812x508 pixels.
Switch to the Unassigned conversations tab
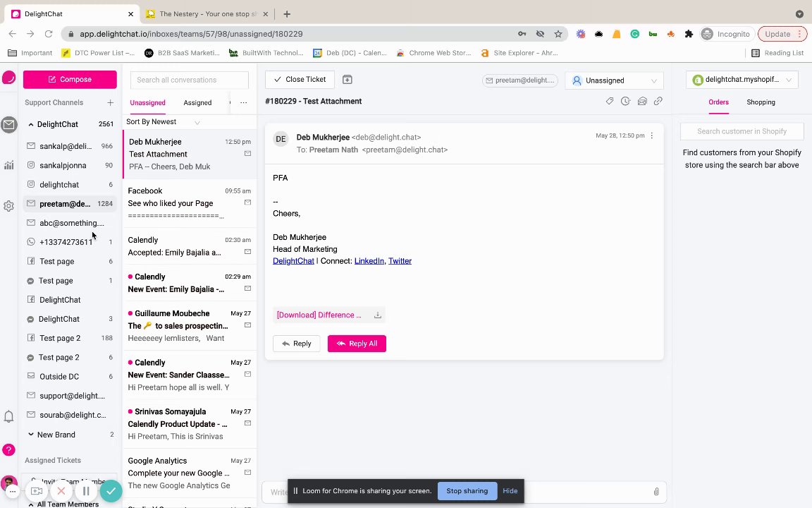(x=147, y=102)
